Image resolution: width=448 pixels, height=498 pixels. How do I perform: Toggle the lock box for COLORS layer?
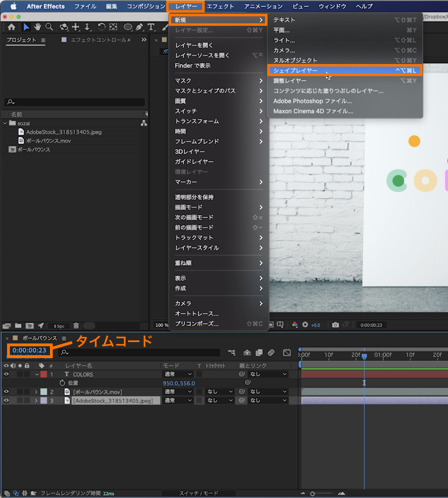27,374
